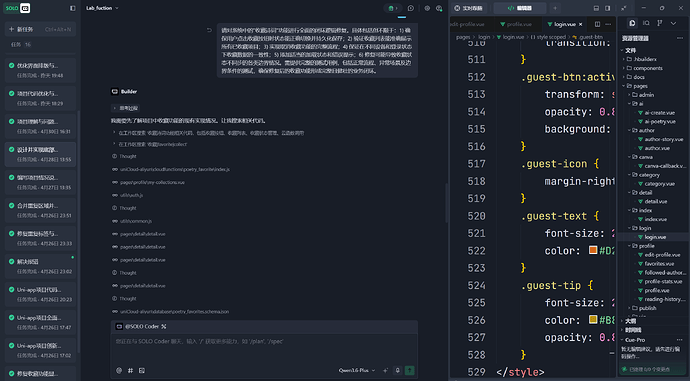Click the microphone voice input icon

pyautogui.click(x=397, y=370)
